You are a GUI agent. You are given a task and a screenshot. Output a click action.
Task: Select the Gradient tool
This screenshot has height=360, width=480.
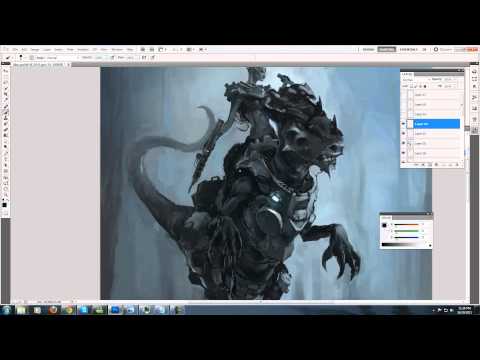pos(5,136)
